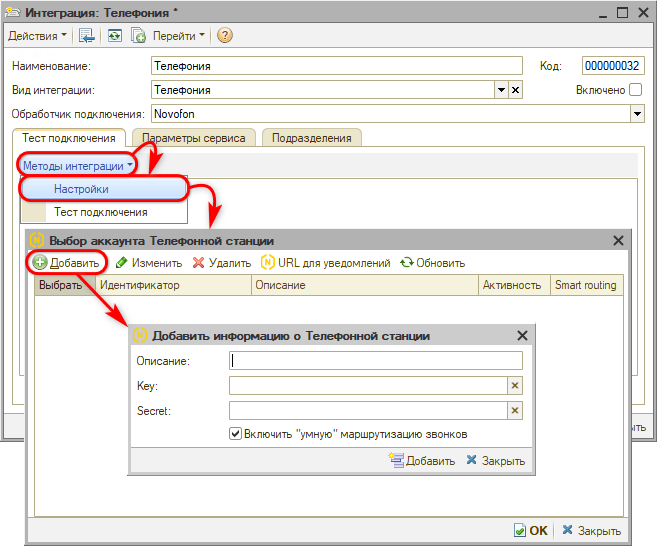Click Закрыть in add station dialog
The width and height of the screenshot is (657, 546).
click(x=494, y=461)
